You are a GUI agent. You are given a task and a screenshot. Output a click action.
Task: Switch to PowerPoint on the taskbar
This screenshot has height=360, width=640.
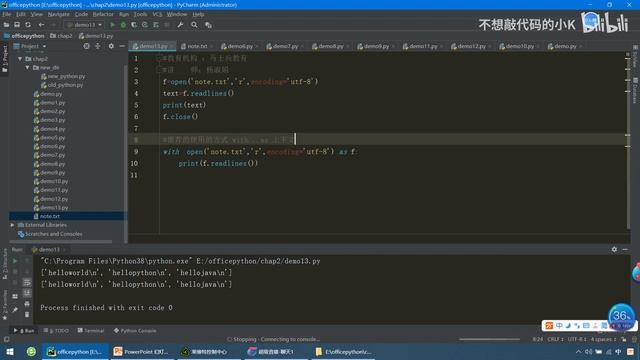coord(141,351)
